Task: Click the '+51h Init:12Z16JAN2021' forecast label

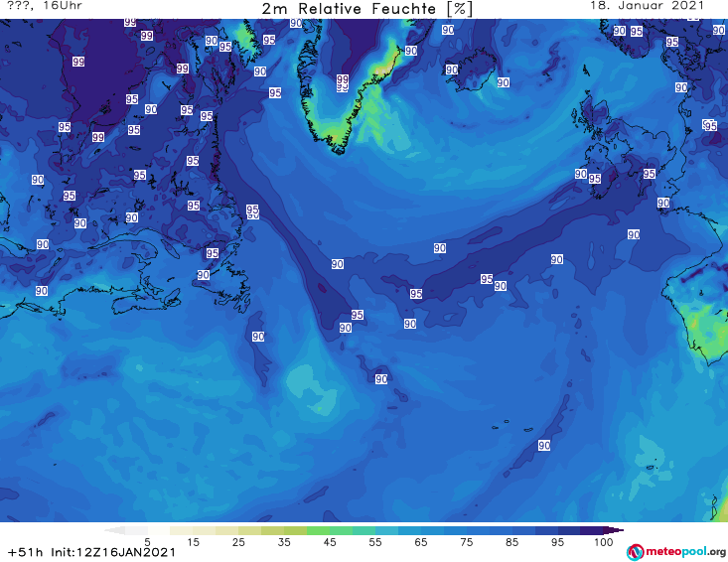Action: pyautogui.click(x=92, y=552)
